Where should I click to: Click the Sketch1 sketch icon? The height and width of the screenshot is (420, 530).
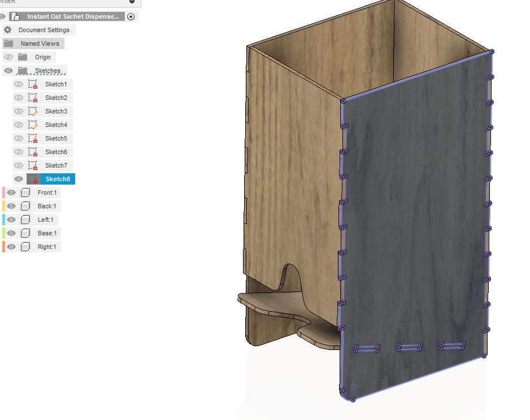pyautogui.click(x=33, y=84)
